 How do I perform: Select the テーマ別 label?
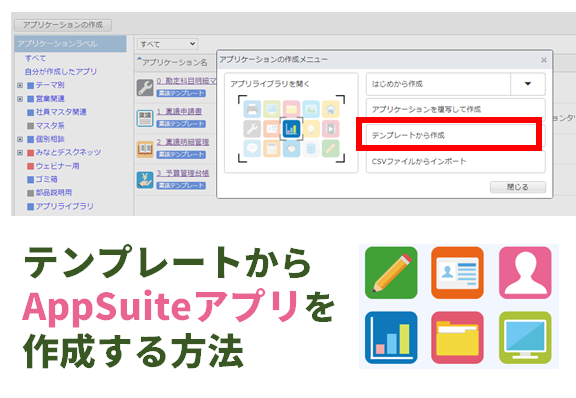[x=50, y=85]
